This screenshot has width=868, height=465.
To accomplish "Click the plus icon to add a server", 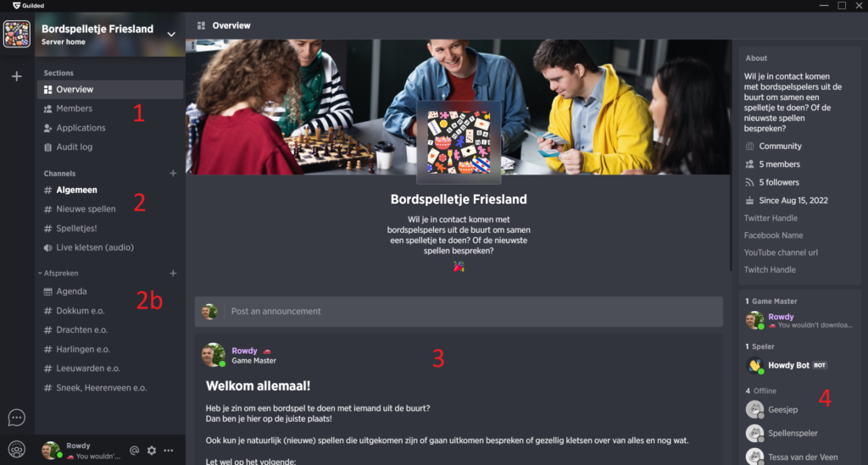I will click(17, 76).
